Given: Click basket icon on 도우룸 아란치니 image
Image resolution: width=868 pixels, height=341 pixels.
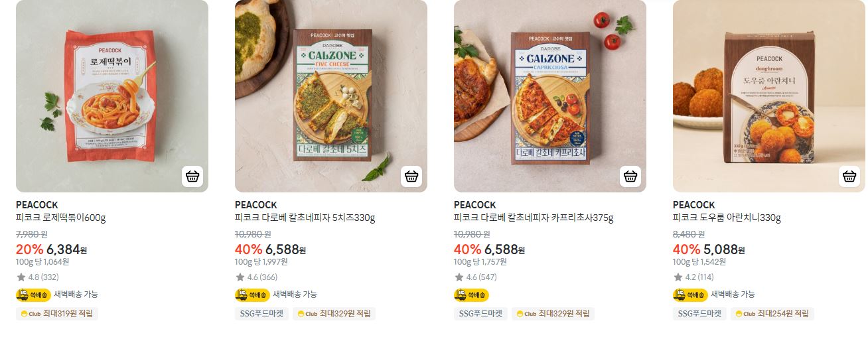Looking at the screenshot, I should pos(849,176).
